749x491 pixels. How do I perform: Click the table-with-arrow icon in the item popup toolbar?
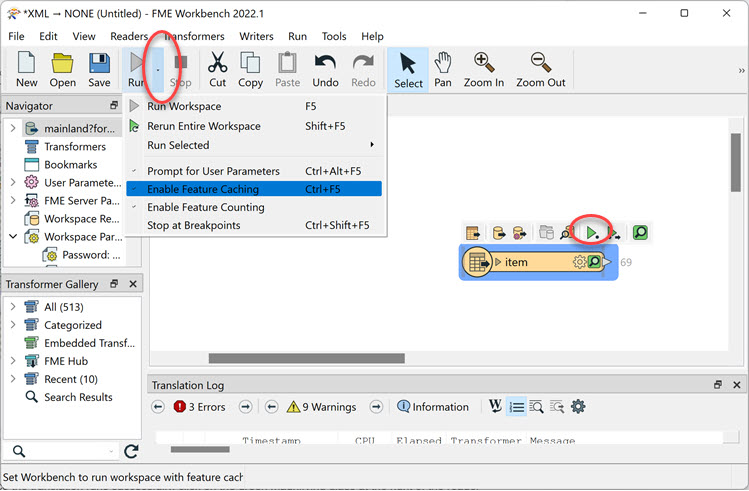point(472,233)
